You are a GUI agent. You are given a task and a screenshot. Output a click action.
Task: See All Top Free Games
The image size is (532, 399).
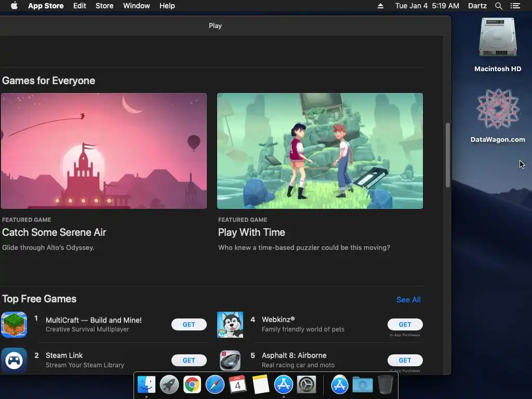point(408,300)
